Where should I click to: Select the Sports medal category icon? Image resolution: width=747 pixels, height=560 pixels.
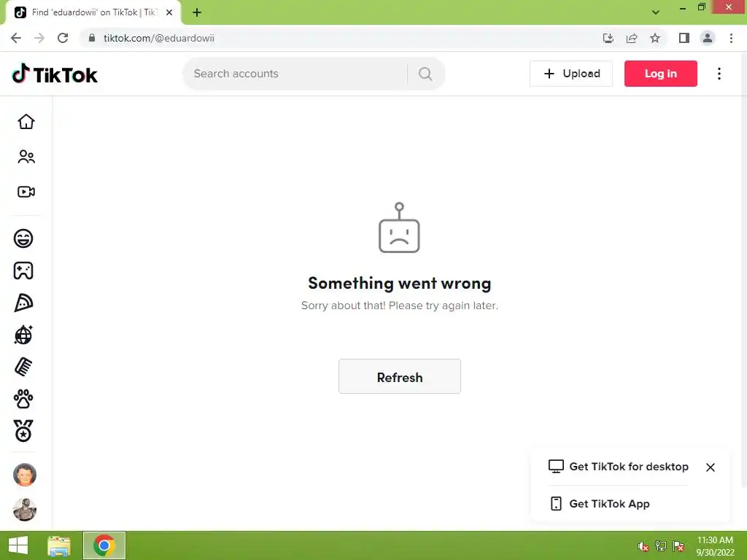tap(23, 431)
